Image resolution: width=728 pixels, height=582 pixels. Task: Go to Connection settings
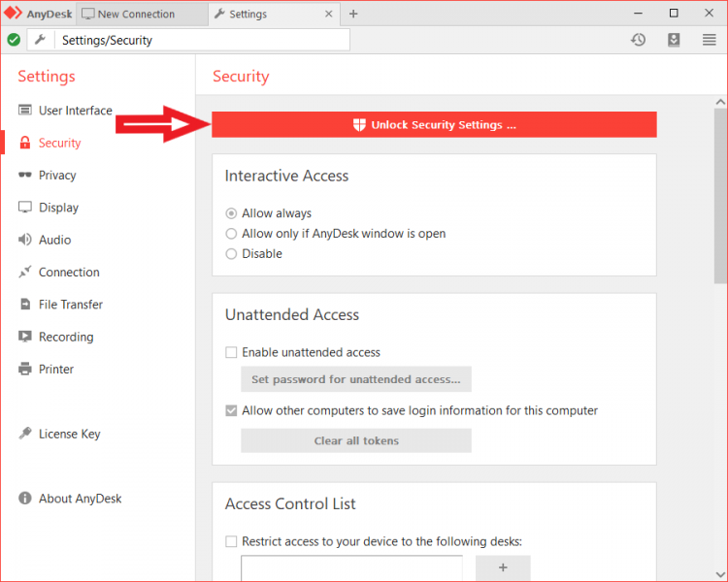pyautogui.click(x=69, y=272)
